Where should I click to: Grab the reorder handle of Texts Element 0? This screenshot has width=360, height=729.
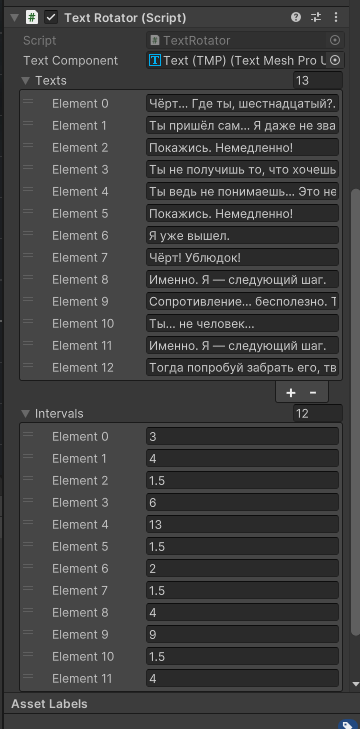[x=28, y=102]
